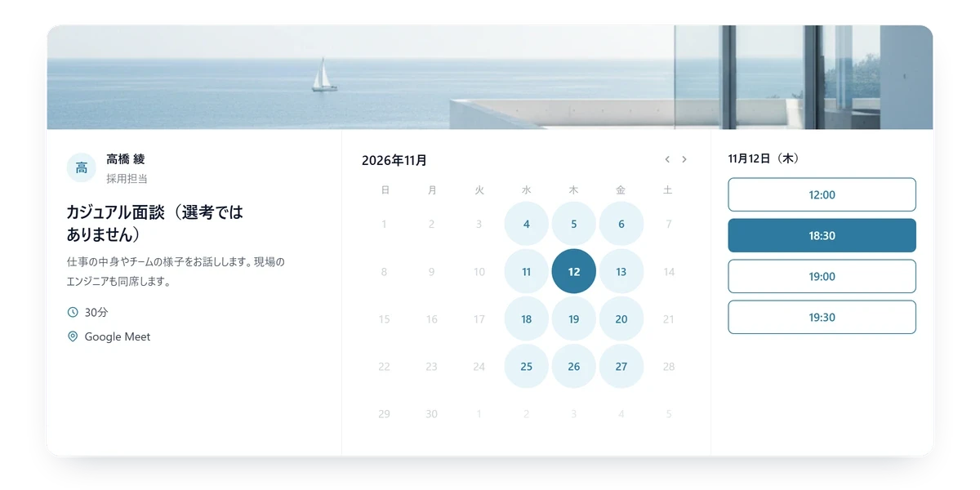The height and width of the screenshot is (490, 980).
Task: Click the 30分 duration text
Action: click(96, 312)
